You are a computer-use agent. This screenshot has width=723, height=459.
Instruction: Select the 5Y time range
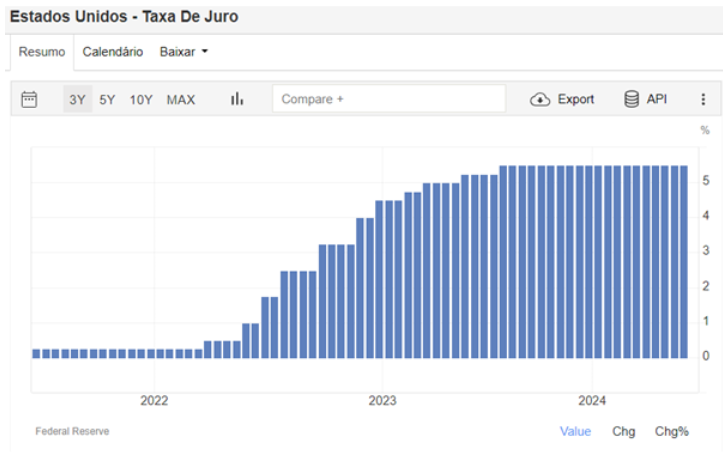coord(107,99)
